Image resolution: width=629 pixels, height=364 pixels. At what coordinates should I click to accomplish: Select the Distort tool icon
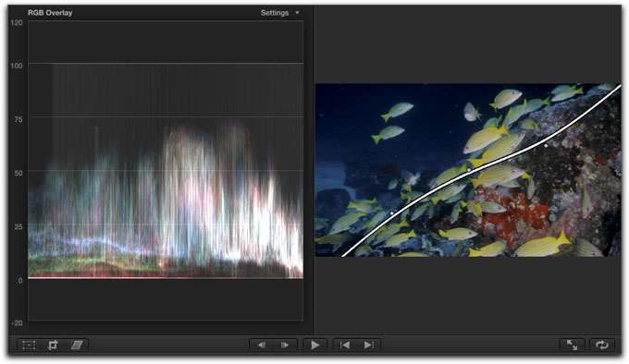[x=77, y=345]
